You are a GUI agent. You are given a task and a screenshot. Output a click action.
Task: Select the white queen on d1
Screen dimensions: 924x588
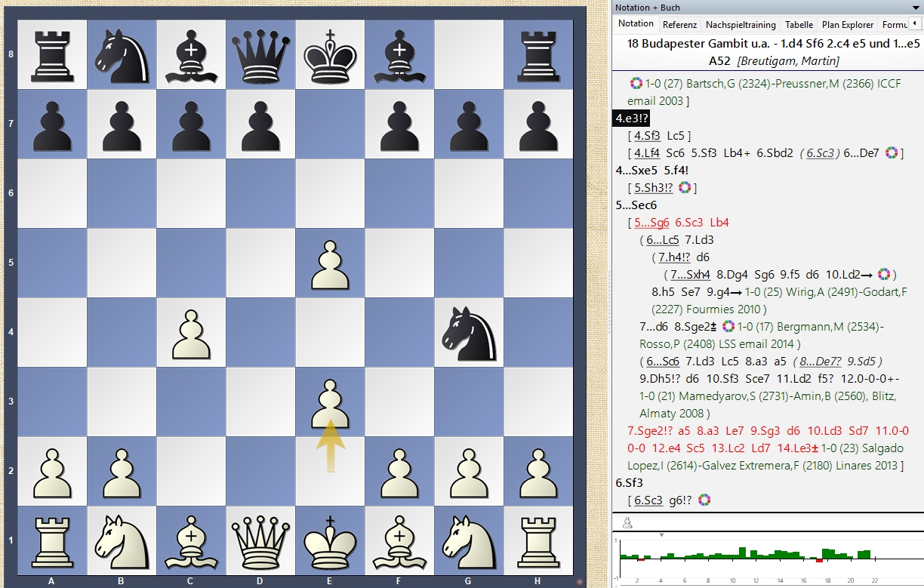click(x=260, y=541)
